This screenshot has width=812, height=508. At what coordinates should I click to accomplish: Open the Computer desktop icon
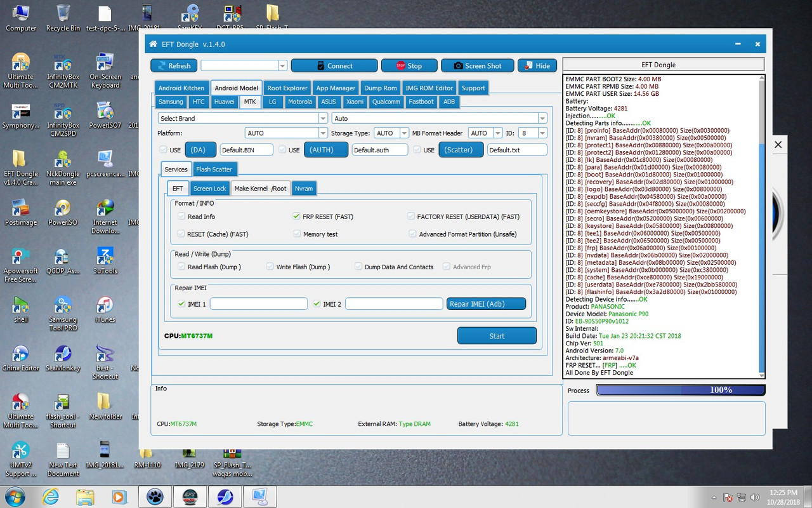pyautogui.click(x=20, y=17)
